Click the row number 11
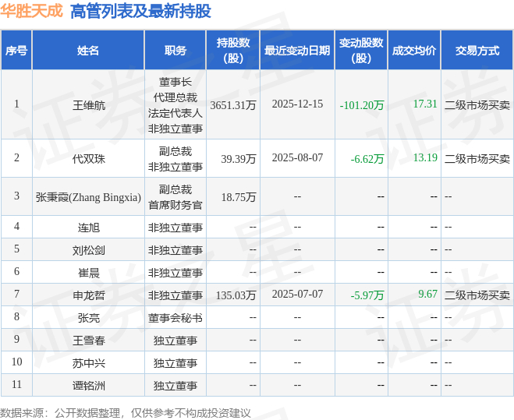 tap(16, 384)
